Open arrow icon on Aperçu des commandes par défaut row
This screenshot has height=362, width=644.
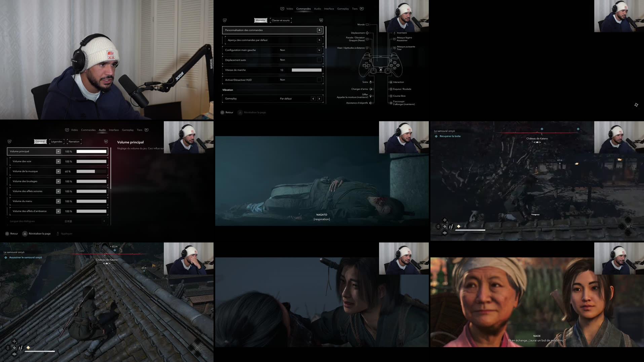[x=319, y=40]
